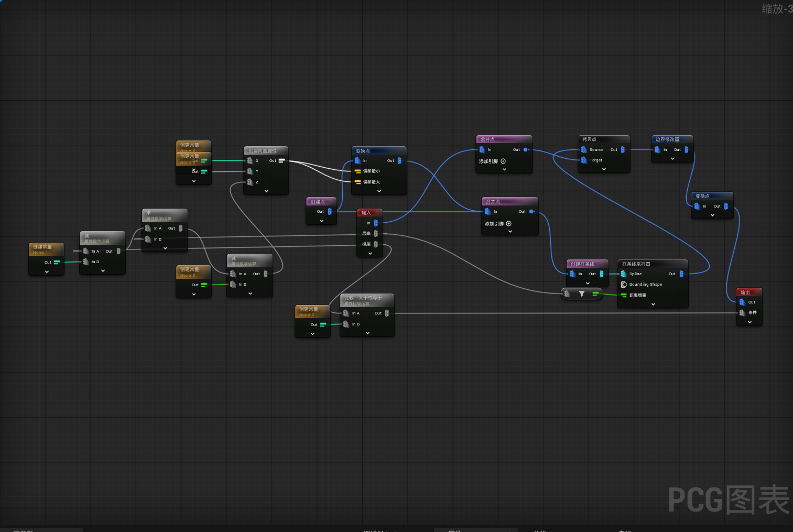793x532 pixels.
Task: Click the Out pin of 创建样条线 node
Action: [602, 274]
